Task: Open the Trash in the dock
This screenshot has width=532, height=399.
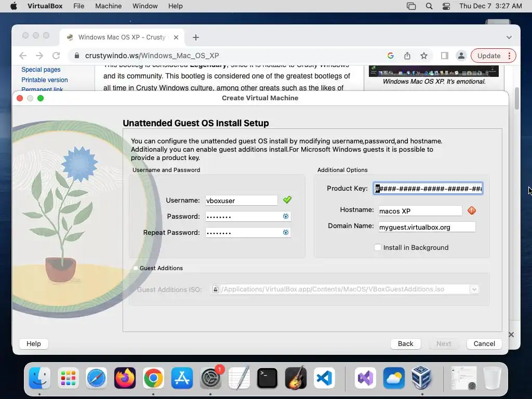Action: (x=492, y=378)
